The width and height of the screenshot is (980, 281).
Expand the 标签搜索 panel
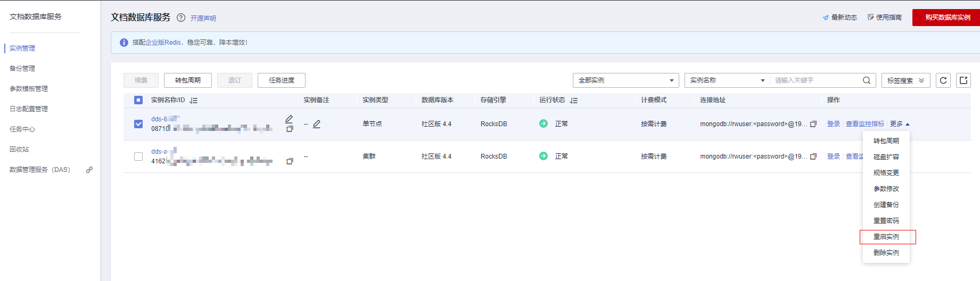[x=905, y=80]
